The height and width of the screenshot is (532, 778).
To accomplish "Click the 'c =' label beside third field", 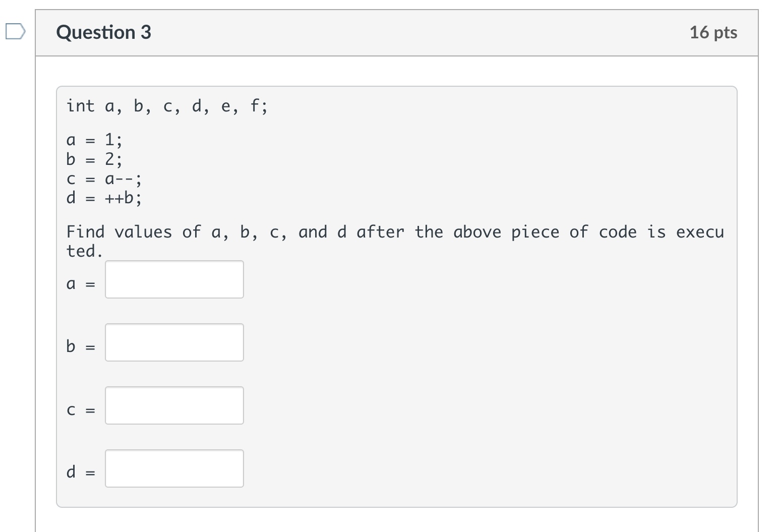I will coord(81,410).
